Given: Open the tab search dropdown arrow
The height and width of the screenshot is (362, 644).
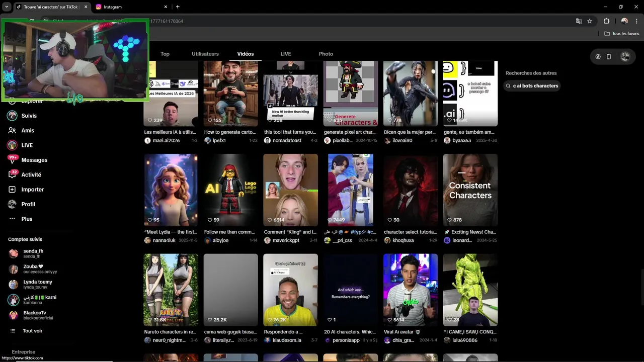Looking at the screenshot, I should 6,7.
